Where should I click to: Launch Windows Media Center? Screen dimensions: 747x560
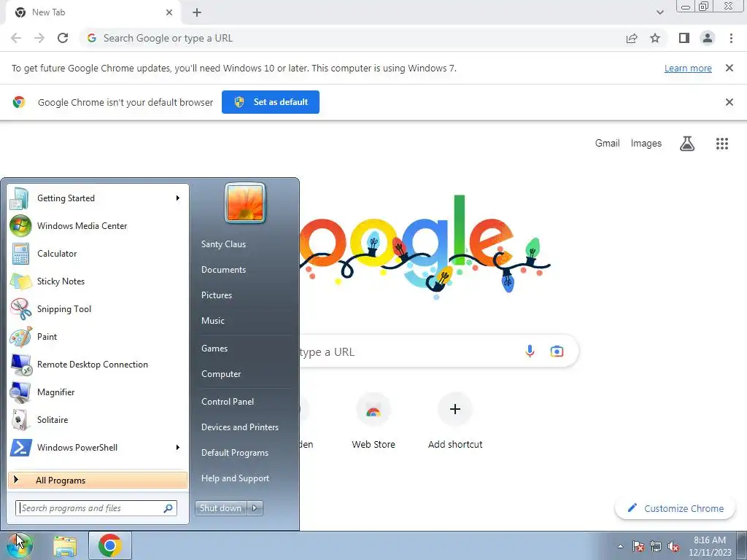click(x=98, y=226)
